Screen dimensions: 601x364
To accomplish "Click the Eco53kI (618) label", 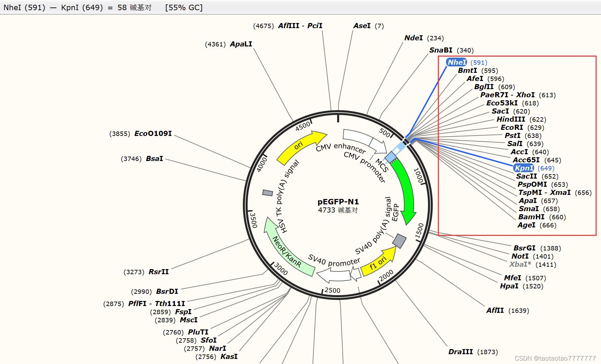I will coord(512,103).
